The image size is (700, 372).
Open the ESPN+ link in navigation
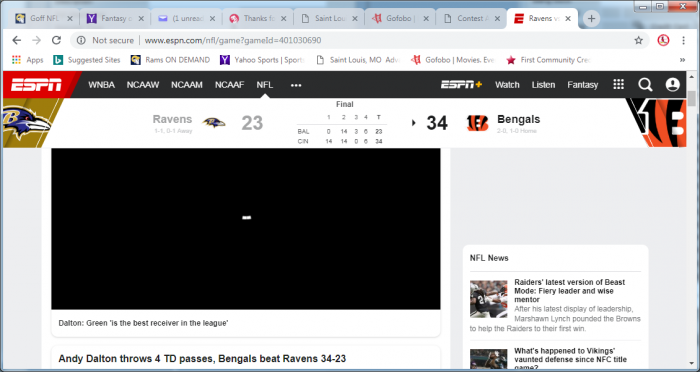tap(461, 84)
